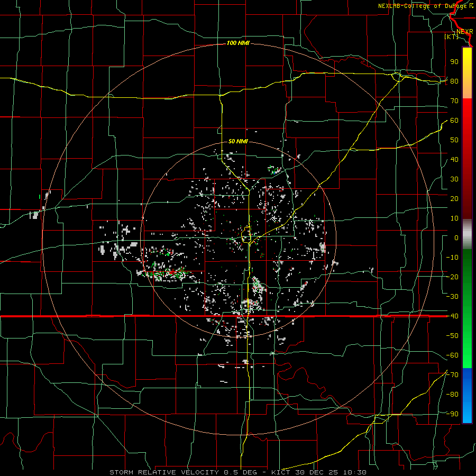Image resolution: width=476 pixels, height=476 pixels.
Task: Click the 80 knot label on color scale
Action: pos(454,81)
